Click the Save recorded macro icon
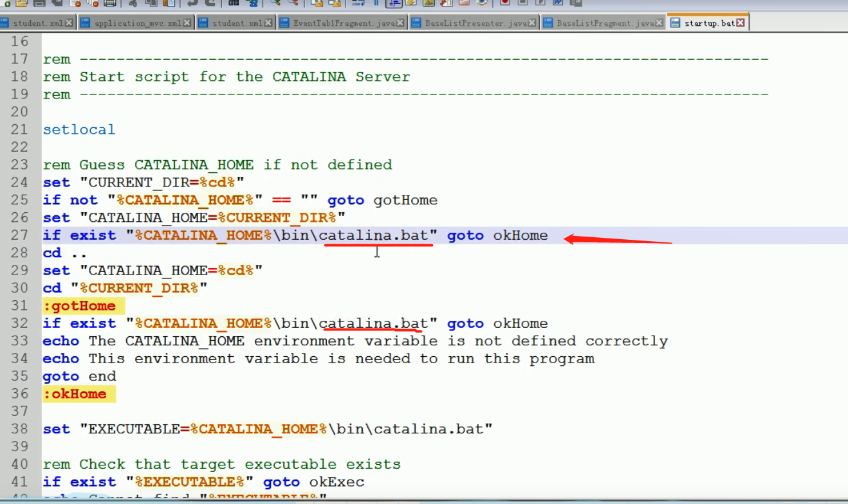The height and width of the screenshot is (504, 848). [575, 3]
